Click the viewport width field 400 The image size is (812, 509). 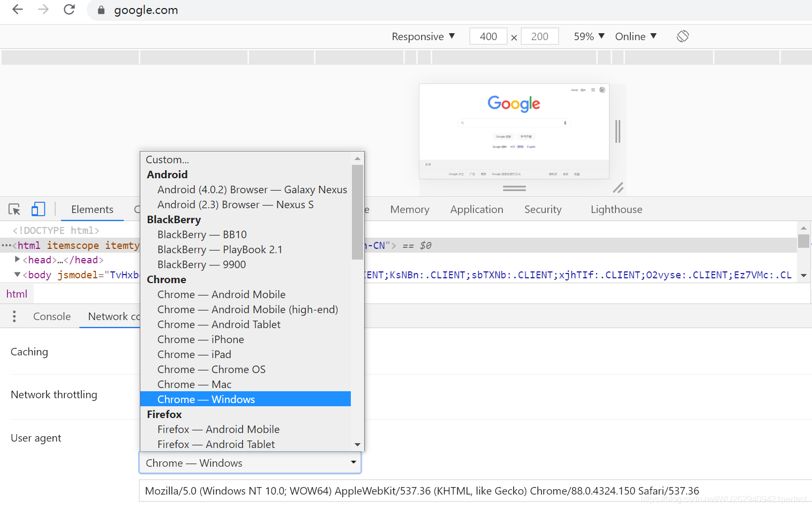(488, 36)
